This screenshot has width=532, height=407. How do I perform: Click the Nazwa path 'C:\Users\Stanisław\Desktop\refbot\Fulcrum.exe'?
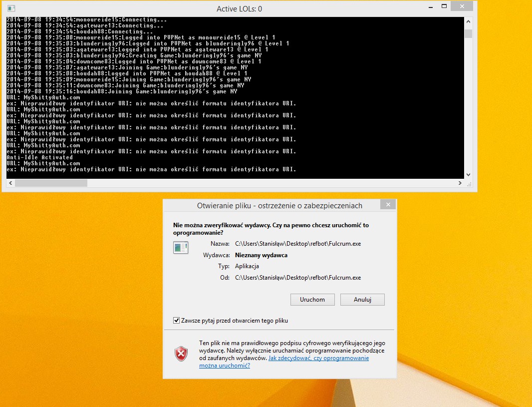click(298, 244)
